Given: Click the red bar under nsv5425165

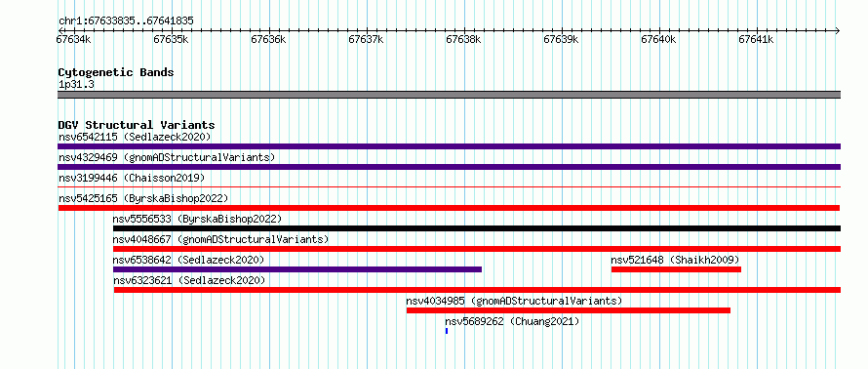Looking at the screenshot, I should [449, 208].
